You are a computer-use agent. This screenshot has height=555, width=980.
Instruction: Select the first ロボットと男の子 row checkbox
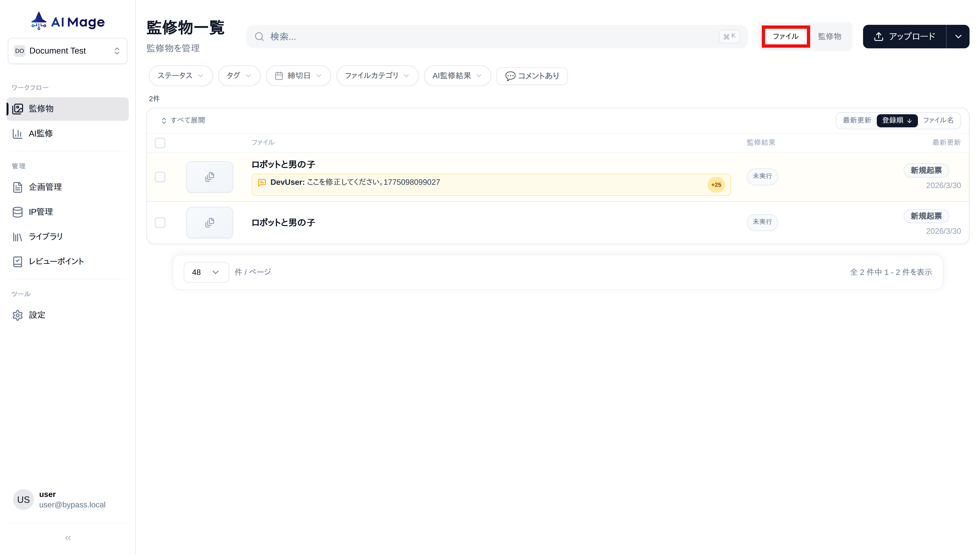pos(160,177)
